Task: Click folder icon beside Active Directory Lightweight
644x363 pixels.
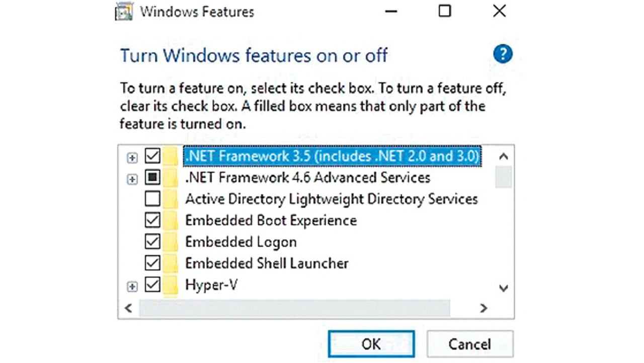Action: coord(172,199)
